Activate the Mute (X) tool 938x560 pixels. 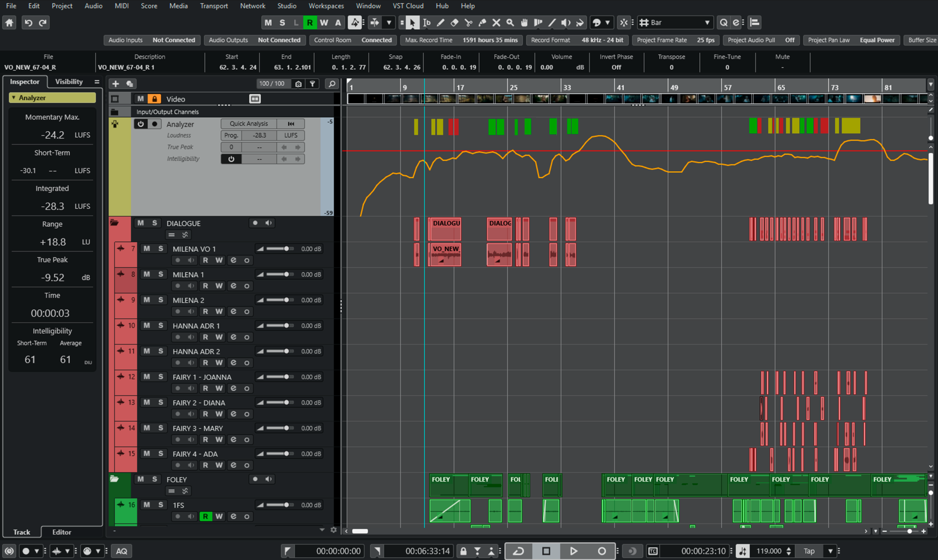[496, 22]
